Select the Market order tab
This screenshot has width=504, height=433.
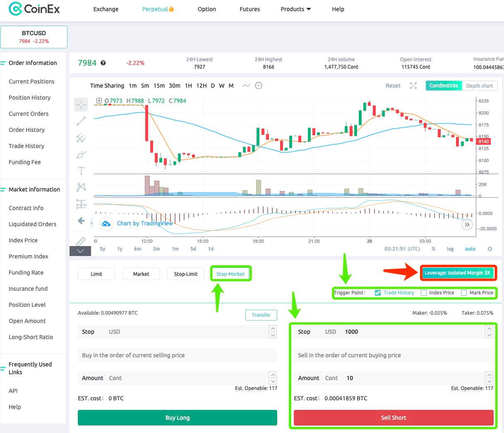tap(141, 274)
